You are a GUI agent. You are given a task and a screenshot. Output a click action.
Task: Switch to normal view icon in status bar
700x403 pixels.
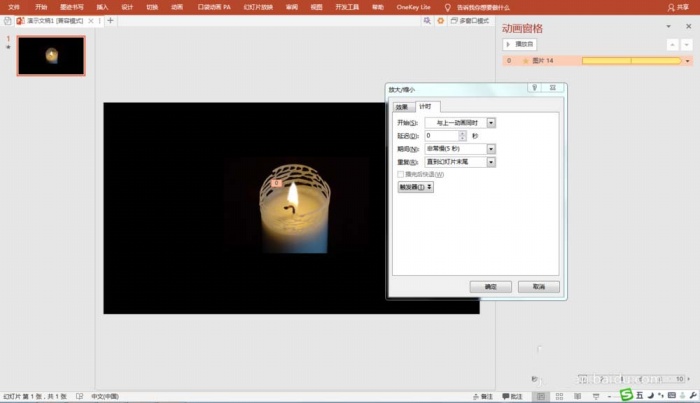[x=540, y=397]
